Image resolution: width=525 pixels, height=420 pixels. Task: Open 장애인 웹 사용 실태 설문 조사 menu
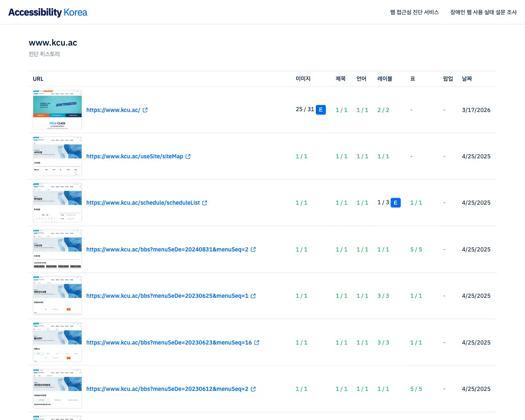pos(483,12)
